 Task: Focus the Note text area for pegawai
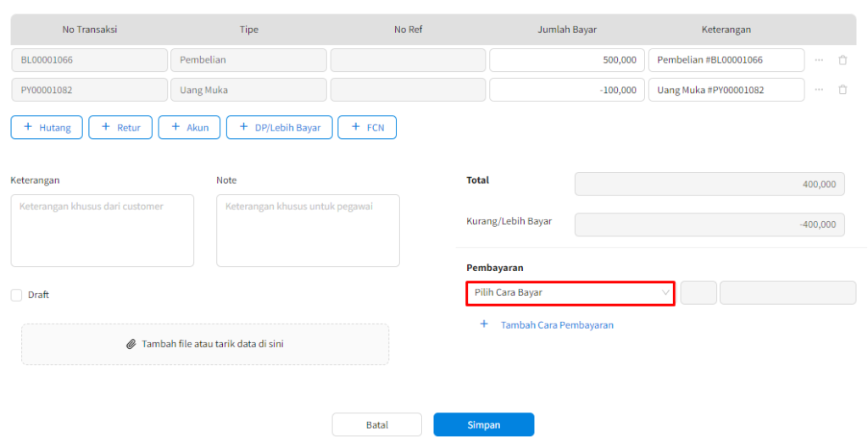click(308, 231)
